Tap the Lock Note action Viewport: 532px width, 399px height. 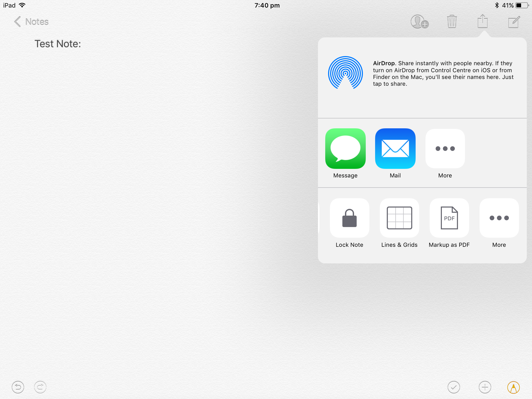[349, 218]
